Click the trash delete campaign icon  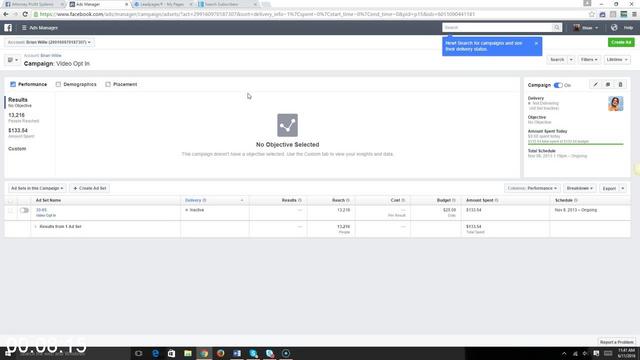(x=620, y=84)
